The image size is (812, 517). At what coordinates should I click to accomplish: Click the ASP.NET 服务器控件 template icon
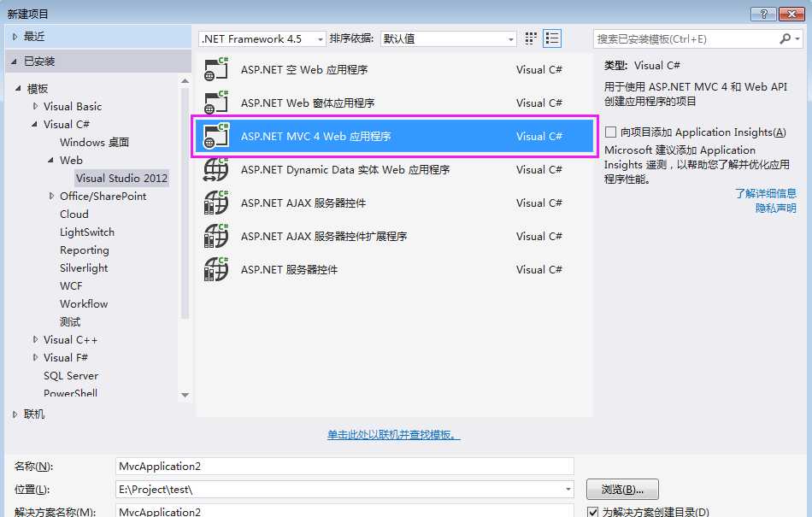216,270
